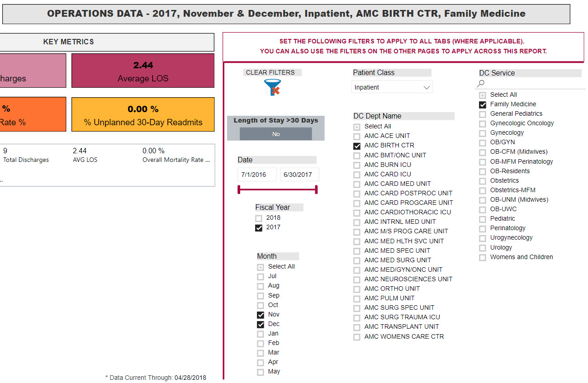
Task: Click the right handle of date slider
Action: click(x=316, y=190)
